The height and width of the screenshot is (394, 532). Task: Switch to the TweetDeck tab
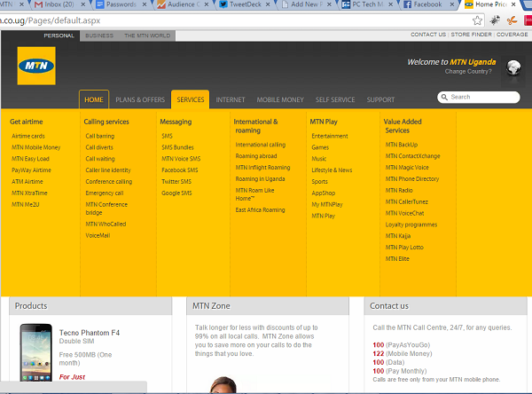click(x=245, y=4)
